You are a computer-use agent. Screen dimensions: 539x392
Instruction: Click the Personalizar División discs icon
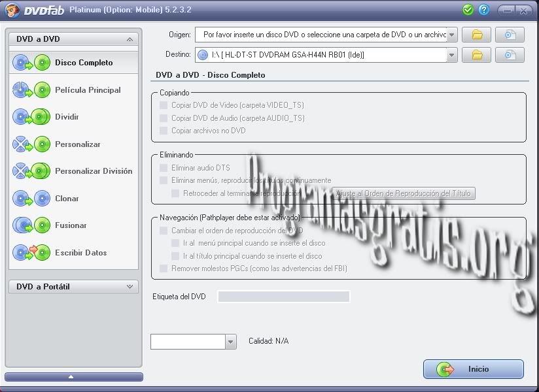[31, 171]
